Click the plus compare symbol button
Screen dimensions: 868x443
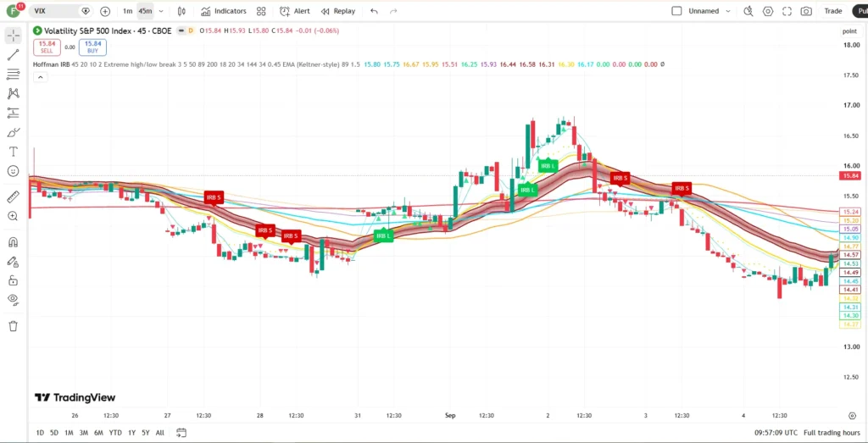(105, 11)
